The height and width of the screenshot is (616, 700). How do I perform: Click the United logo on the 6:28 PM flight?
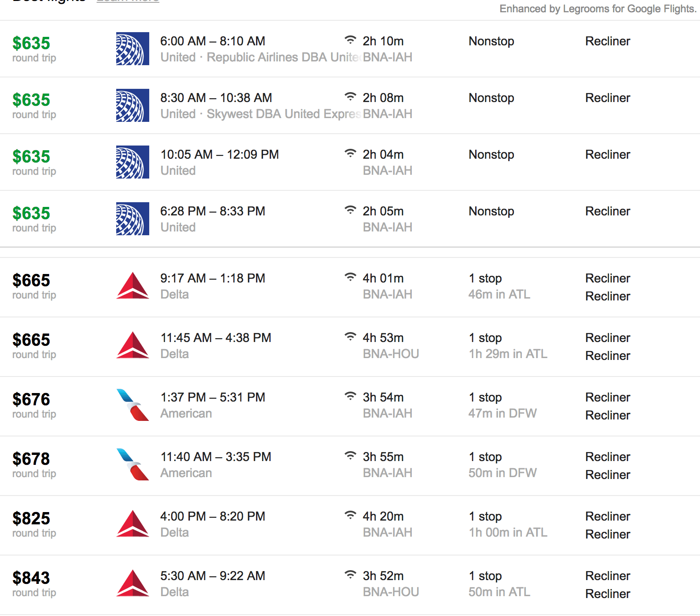tap(133, 219)
